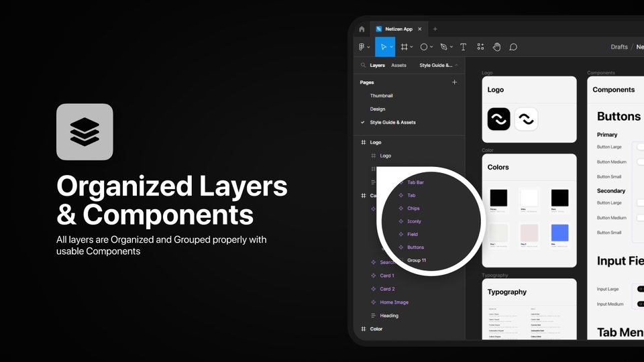Viewport: 644px width, 362px height.
Task: Select the Frame tool icon
Action: pos(404,47)
